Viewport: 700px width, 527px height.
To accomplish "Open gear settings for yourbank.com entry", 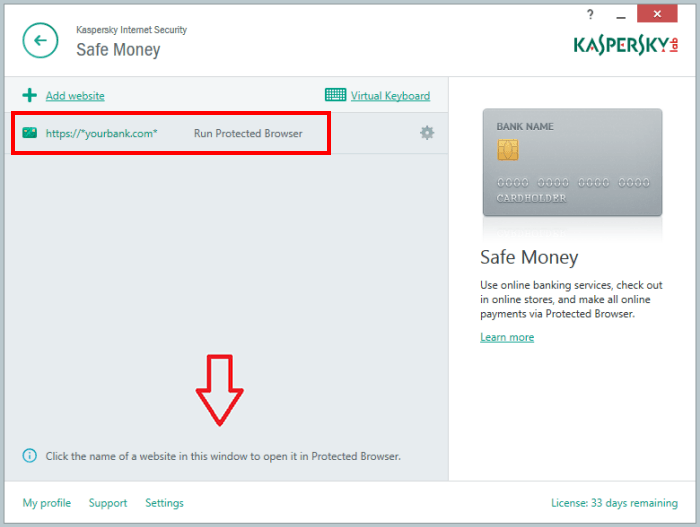I will [x=427, y=133].
